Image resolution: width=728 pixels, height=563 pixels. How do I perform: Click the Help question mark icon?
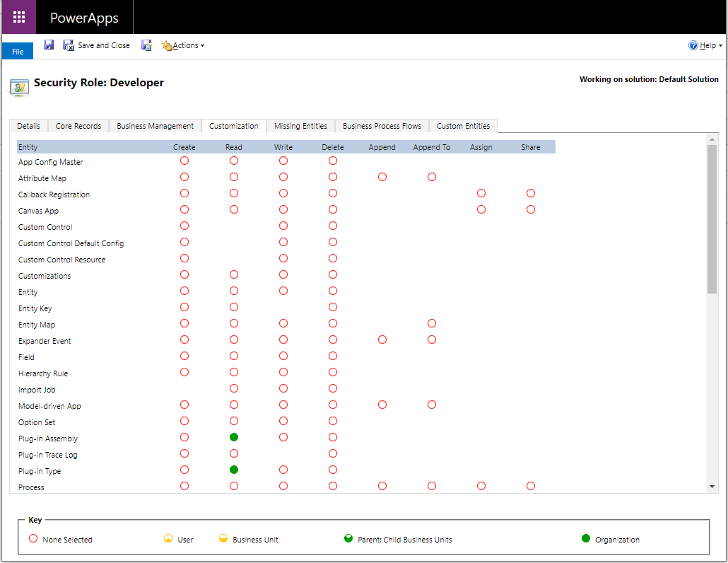pyautogui.click(x=693, y=45)
